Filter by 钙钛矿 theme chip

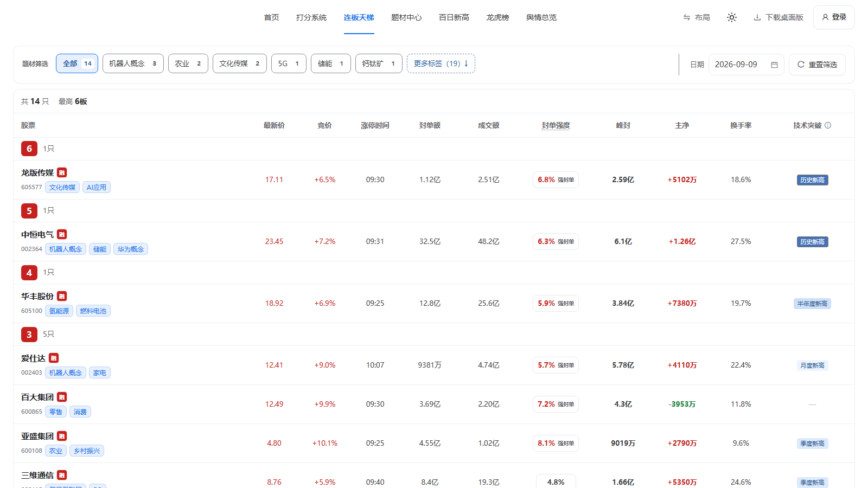click(x=379, y=63)
